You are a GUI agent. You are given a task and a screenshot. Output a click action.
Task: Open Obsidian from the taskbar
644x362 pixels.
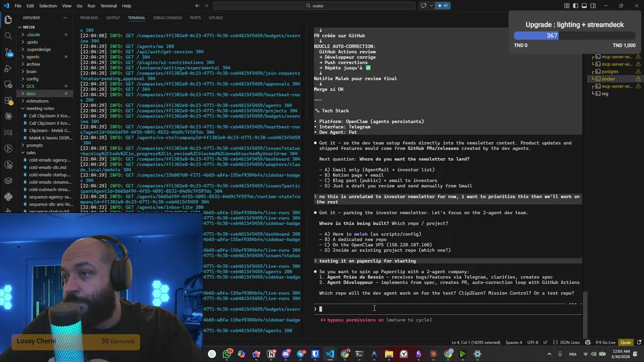click(x=419, y=354)
